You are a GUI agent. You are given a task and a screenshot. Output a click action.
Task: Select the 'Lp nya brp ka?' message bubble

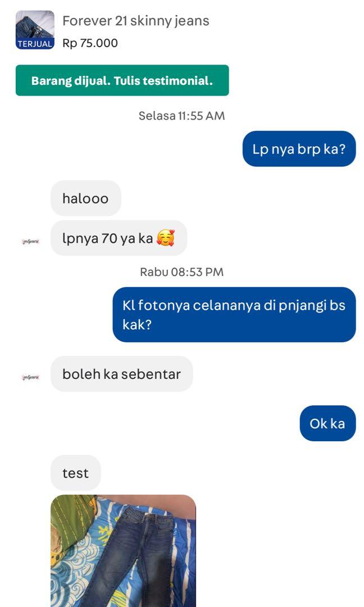point(299,148)
